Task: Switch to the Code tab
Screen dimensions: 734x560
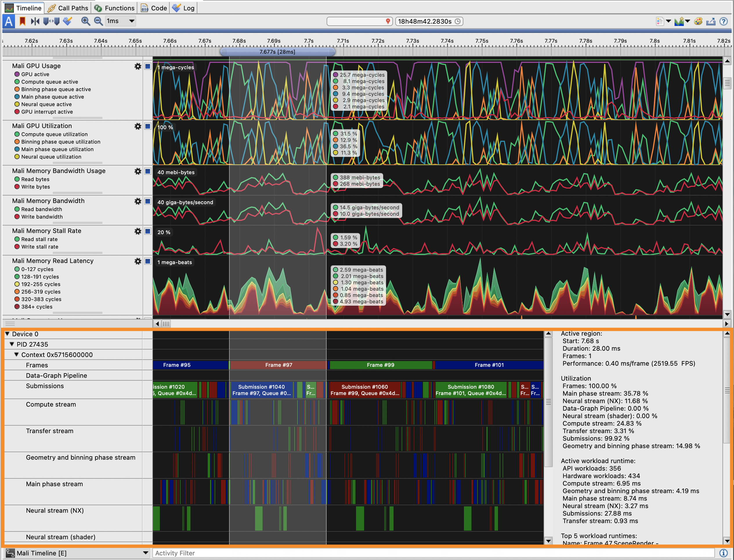Action: (x=154, y=8)
